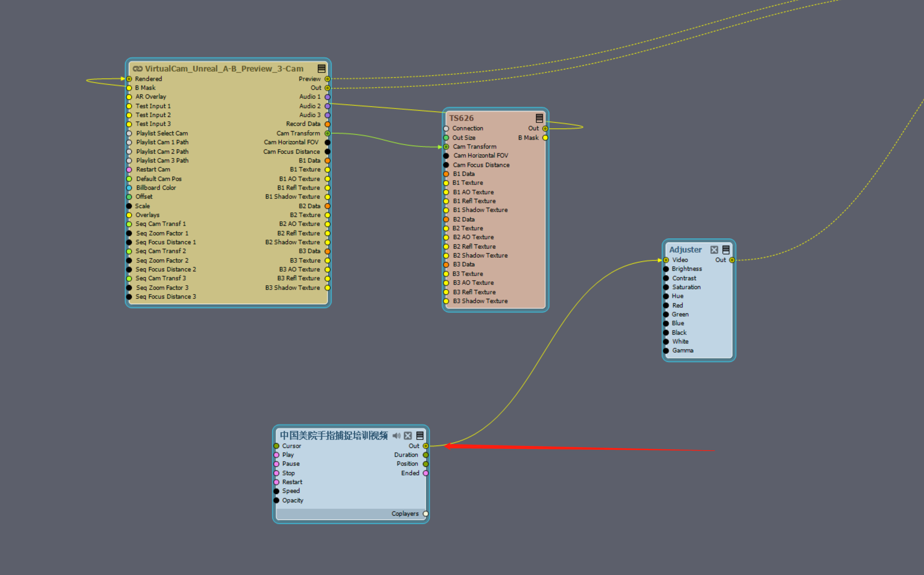Click the Adjuster Brightness pin

click(666, 269)
